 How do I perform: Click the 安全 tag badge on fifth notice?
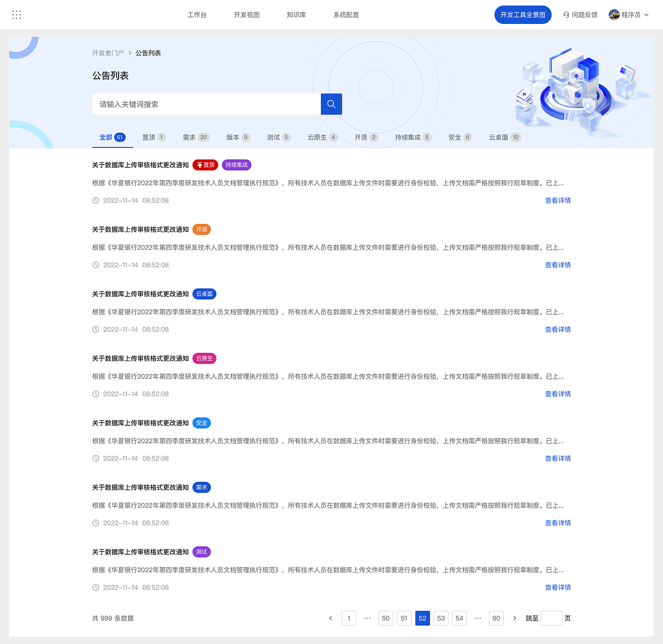pos(201,423)
